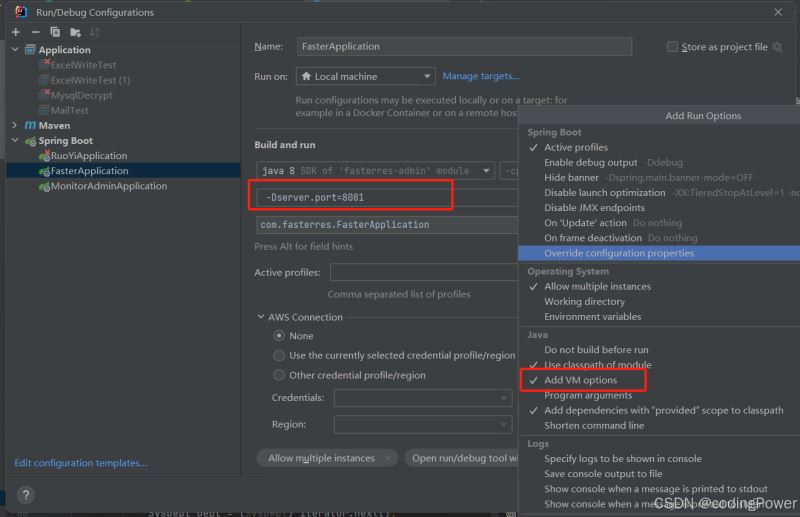Select ExcelWriteTest configuration
This screenshot has width=800, height=517.
(x=83, y=65)
